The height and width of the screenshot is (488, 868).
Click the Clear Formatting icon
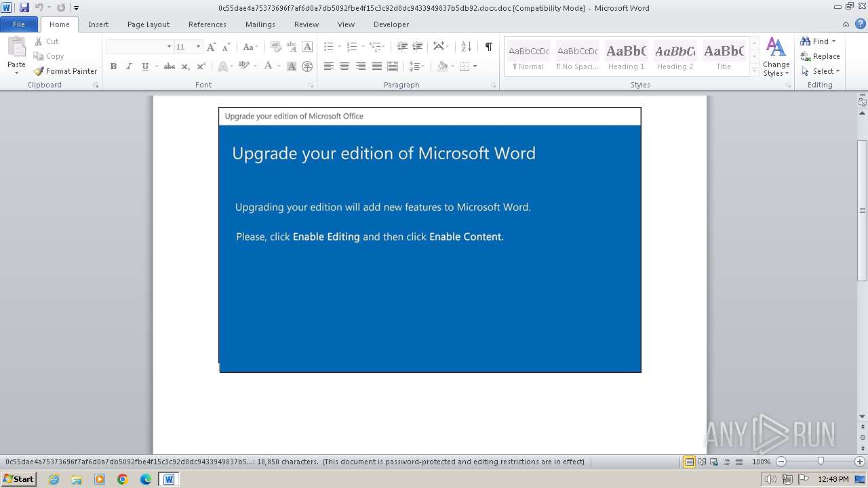(x=275, y=47)
